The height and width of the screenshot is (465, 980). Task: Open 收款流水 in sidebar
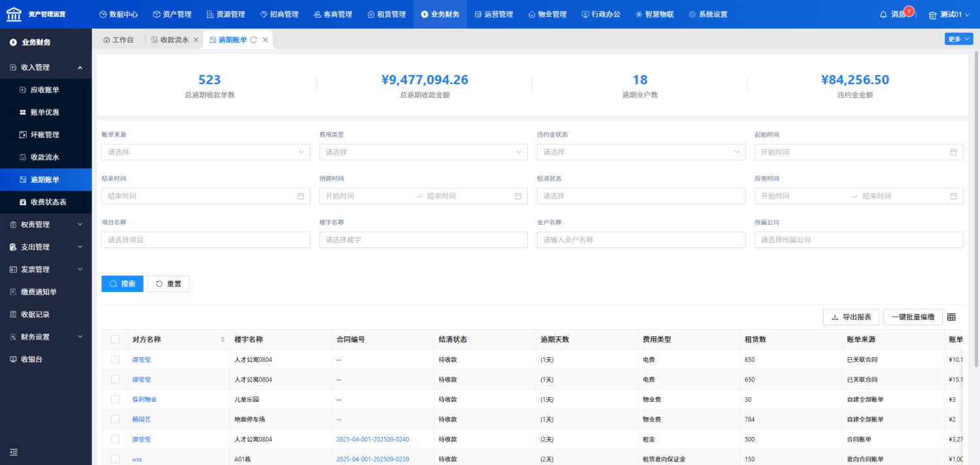tap(44, 157)
